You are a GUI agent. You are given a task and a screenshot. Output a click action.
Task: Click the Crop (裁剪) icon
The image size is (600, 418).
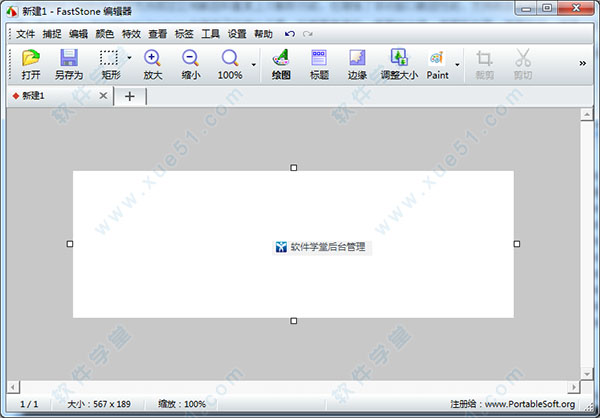click(484, 58)
